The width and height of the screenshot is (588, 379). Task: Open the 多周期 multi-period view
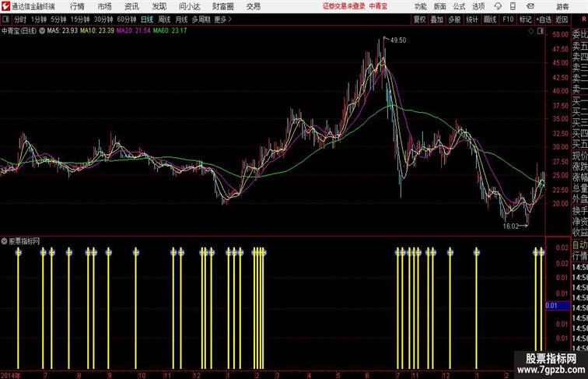coord(201,19)
